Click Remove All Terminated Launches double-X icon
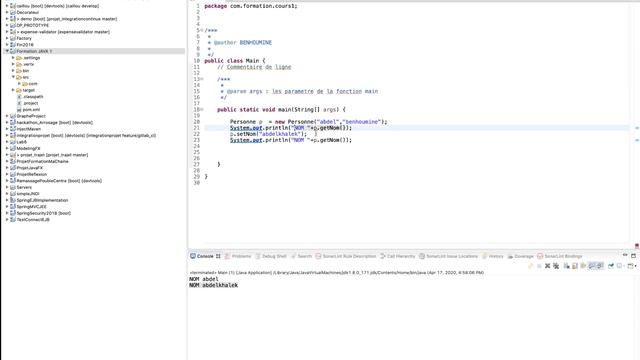The height and width of the screenshot is (360, 640). tap(556, 266)
